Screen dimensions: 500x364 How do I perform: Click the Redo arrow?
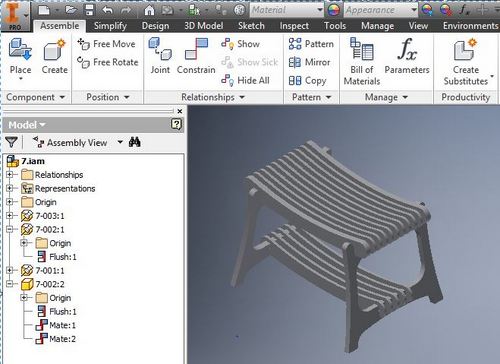(126, 10)
